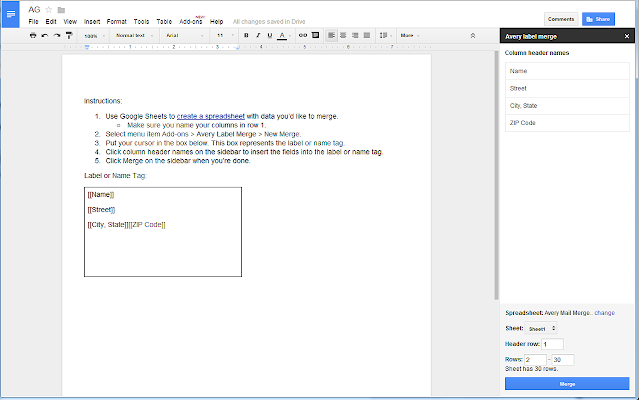The image size is (640, 400).
Task: Click the 'Label or Name Tag:' heading
Action: tap(115, 176)
